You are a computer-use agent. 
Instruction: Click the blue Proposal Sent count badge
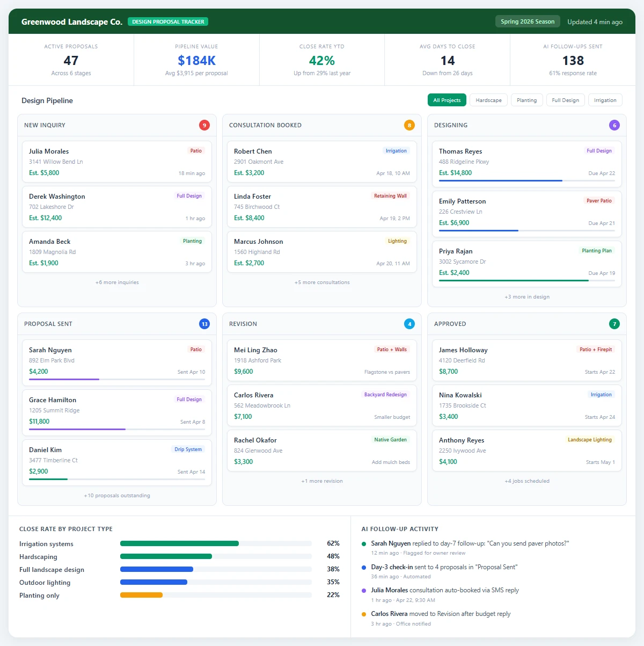[204, 324]
